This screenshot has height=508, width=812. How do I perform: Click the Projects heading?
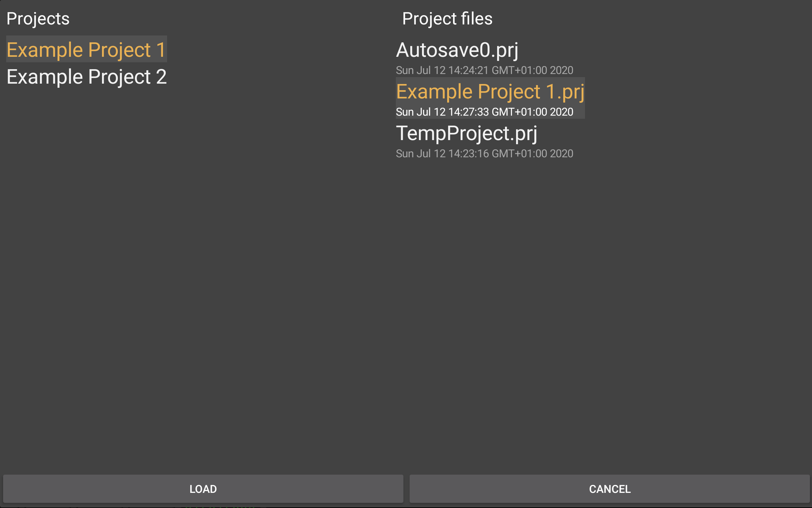(38, 19)
